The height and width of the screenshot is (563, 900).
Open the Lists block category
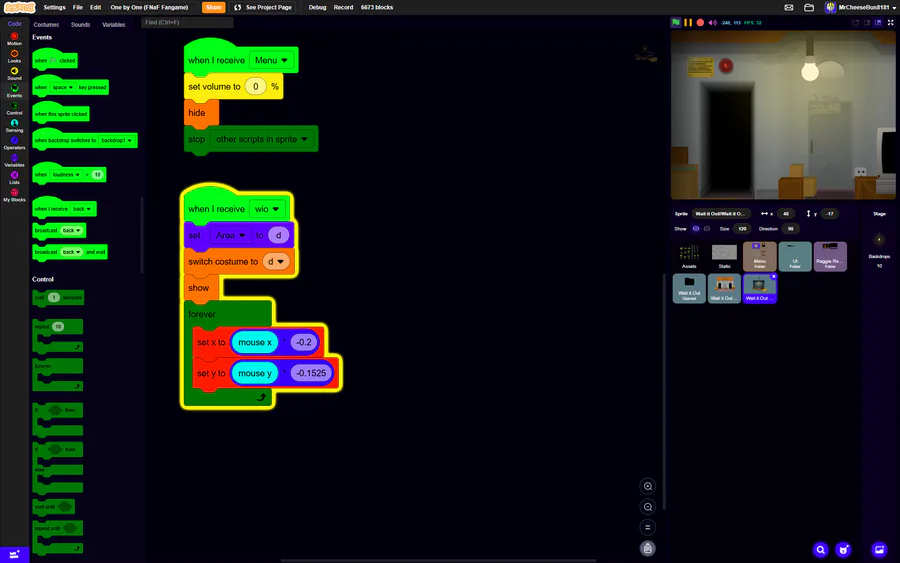(14, 177)
